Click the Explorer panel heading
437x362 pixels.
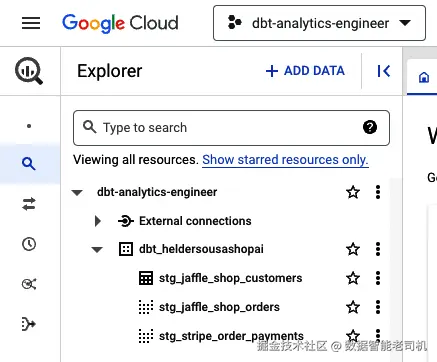(x=110, y=71)
